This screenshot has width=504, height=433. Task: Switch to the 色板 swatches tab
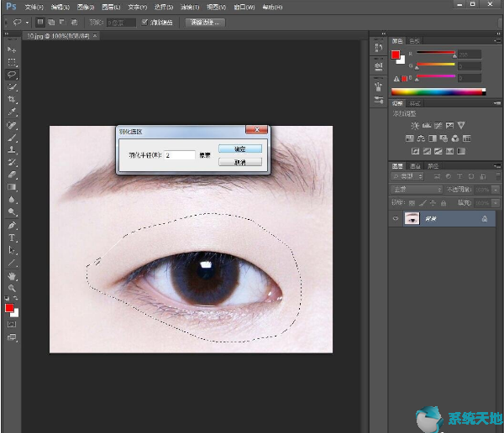[415, 40]
